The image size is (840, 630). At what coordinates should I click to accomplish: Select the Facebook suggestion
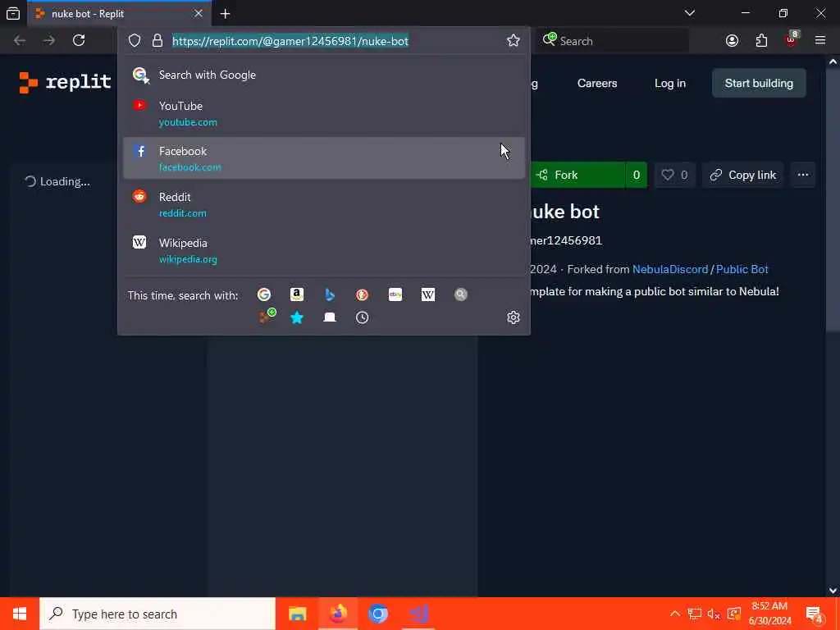pyautogui.click(x=323, y=158)
